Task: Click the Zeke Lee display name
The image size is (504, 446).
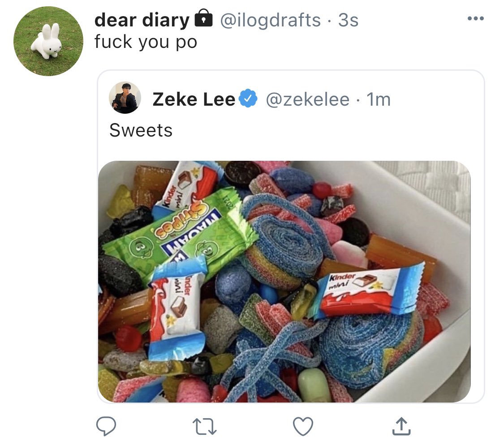Action: 194,99
